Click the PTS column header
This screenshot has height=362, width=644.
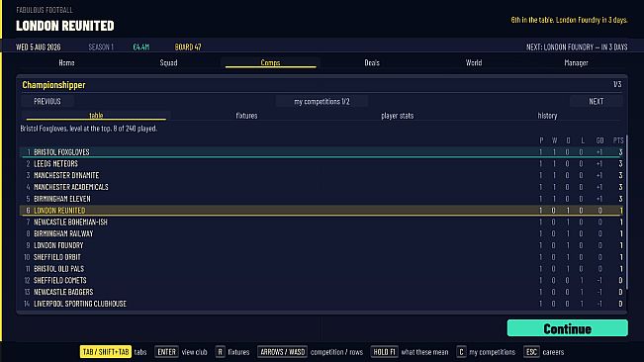[x=618, y=140]
